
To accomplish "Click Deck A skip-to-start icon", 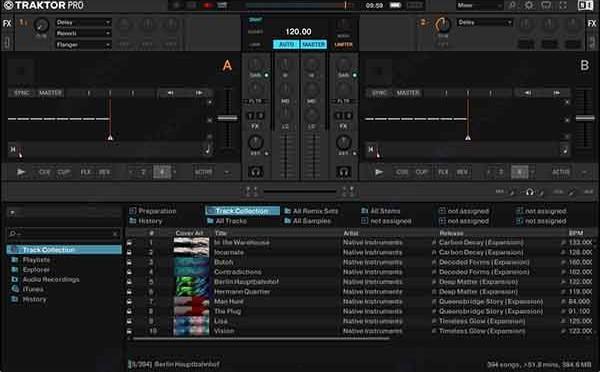I will click(x=13, y=149).
